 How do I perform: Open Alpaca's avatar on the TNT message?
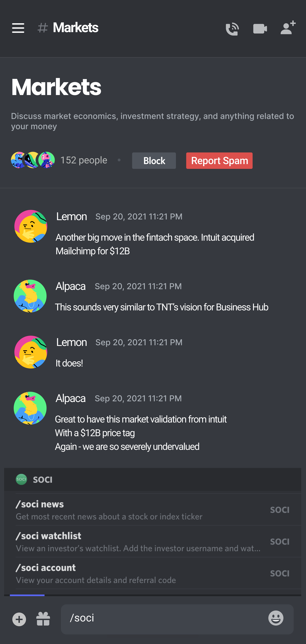point(30,296)
